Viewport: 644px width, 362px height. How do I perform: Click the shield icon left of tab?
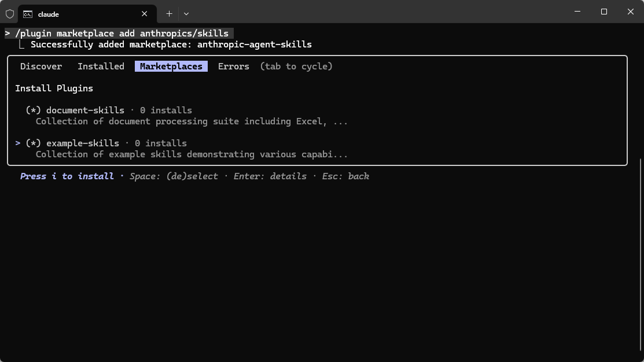(x=10, y=13)
